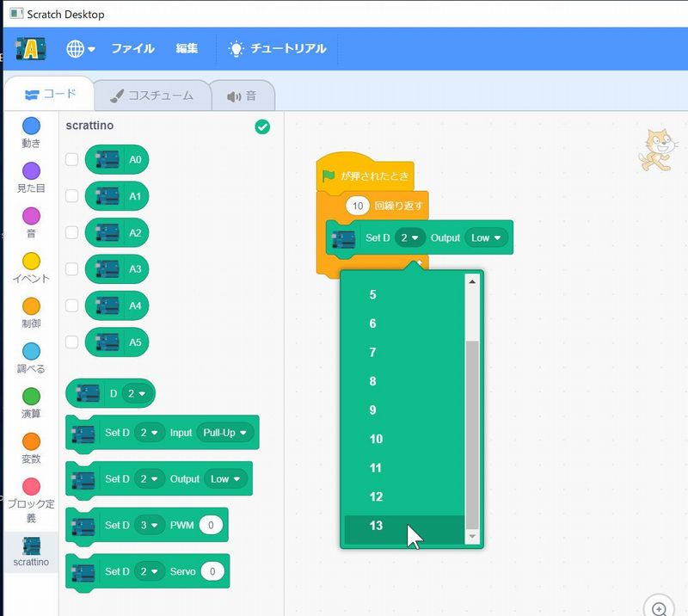Screen dimensions: 688x616
Task: Select the orange 制御 category circle
Action: [31, 306]
